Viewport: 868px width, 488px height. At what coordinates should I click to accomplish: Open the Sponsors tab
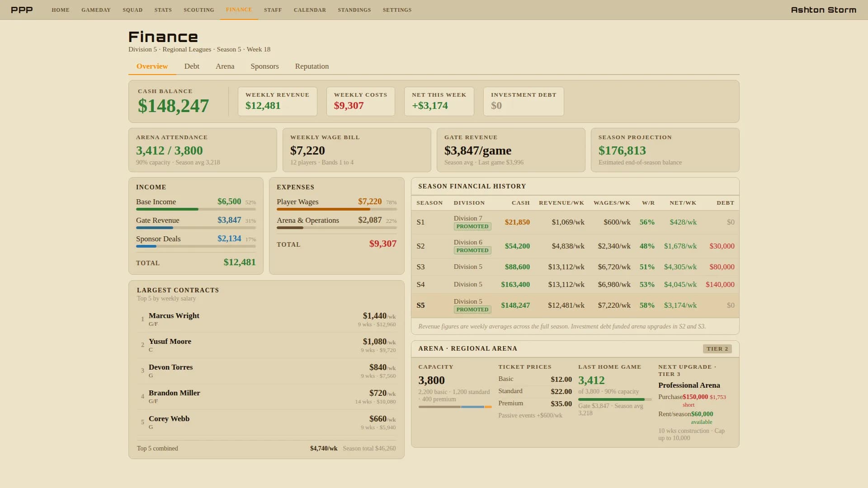pos(264,66)
